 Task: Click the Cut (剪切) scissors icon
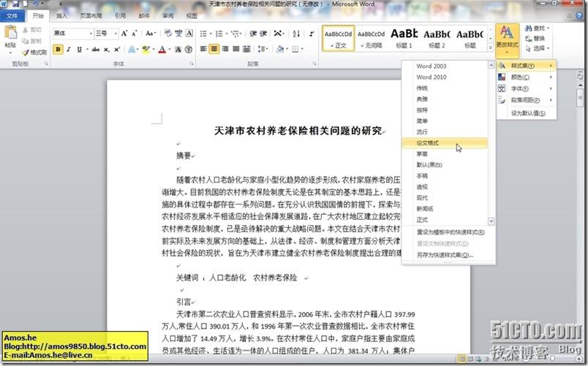[x=26, y=30]
